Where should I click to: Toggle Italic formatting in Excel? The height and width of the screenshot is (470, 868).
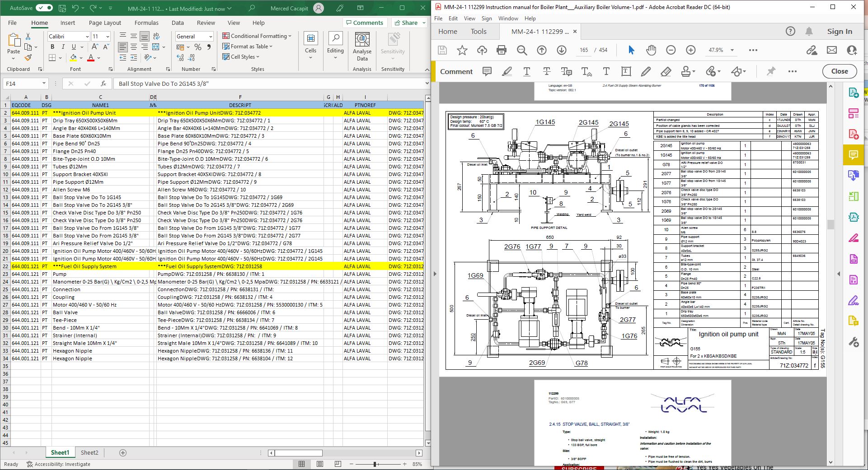pyautogui.click(x=63, y=47)
